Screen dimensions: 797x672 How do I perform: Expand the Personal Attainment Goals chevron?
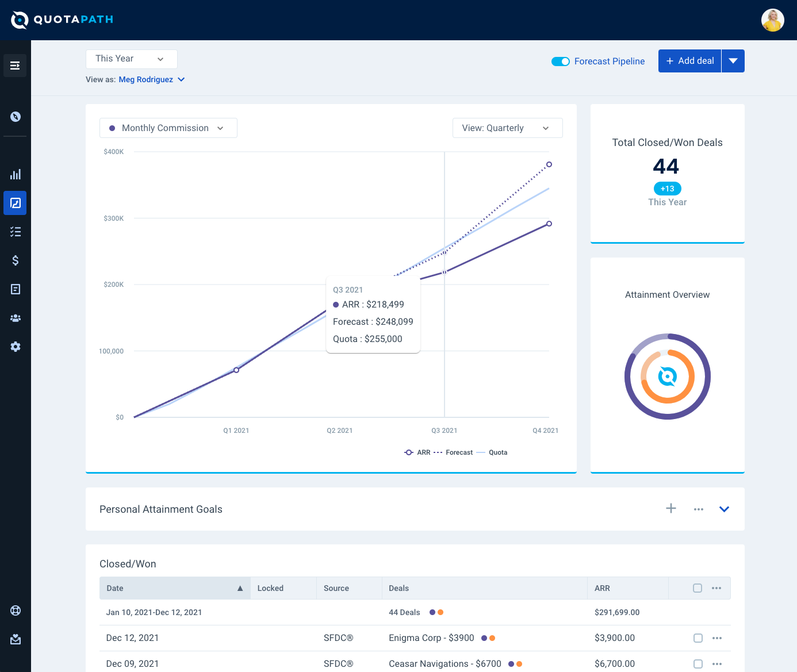click(724, 509)
